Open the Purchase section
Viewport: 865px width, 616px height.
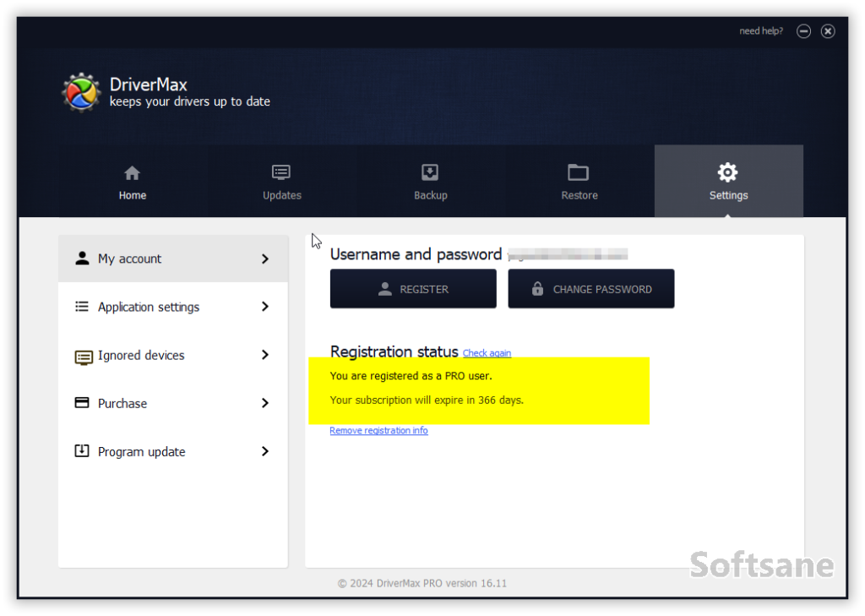coord(173,404)
